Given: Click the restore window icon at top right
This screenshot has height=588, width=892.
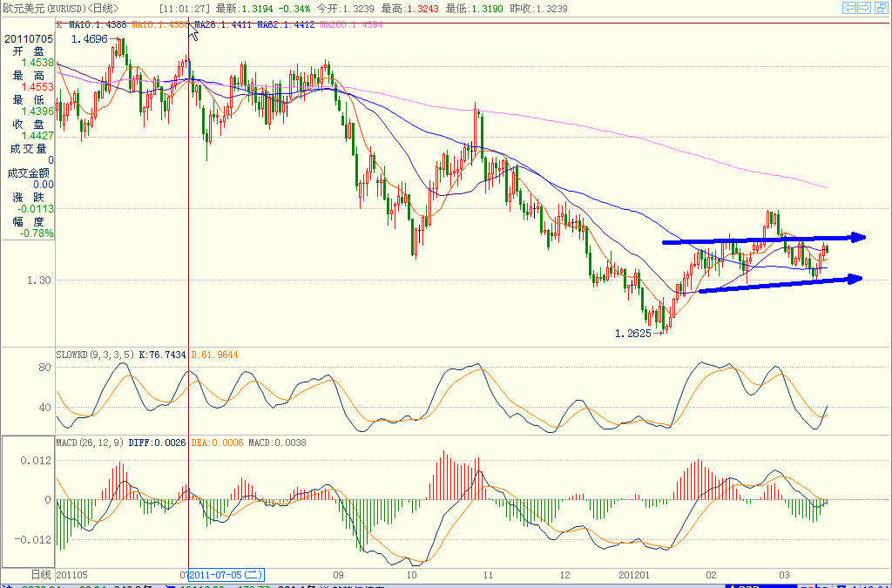Looking at the screenshot, I should click(x=881, y=7).
